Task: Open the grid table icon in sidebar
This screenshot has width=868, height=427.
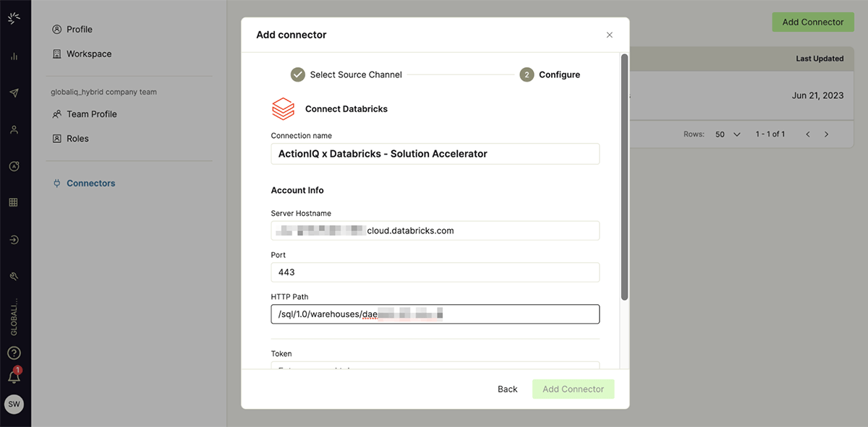Action: [x=14, y=203]
